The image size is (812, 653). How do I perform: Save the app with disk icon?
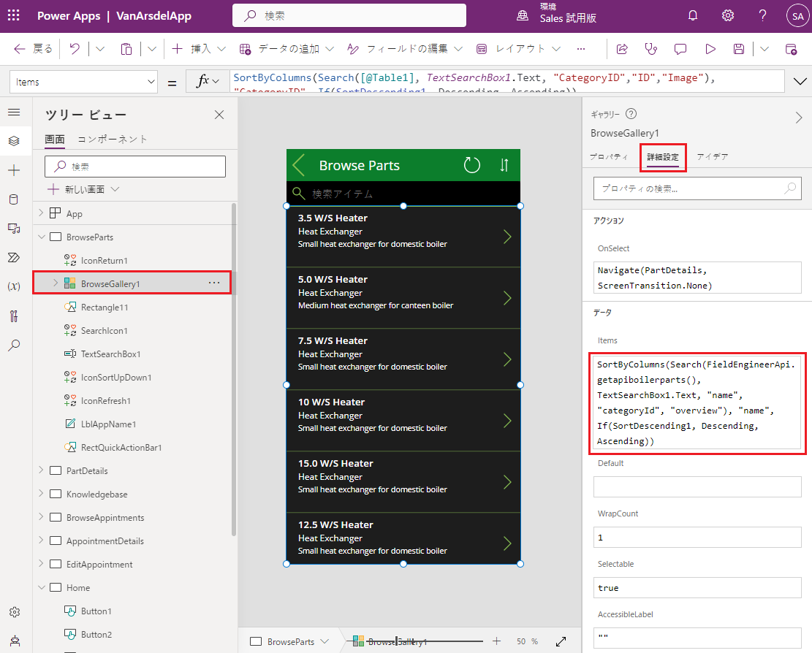point(739,49)
